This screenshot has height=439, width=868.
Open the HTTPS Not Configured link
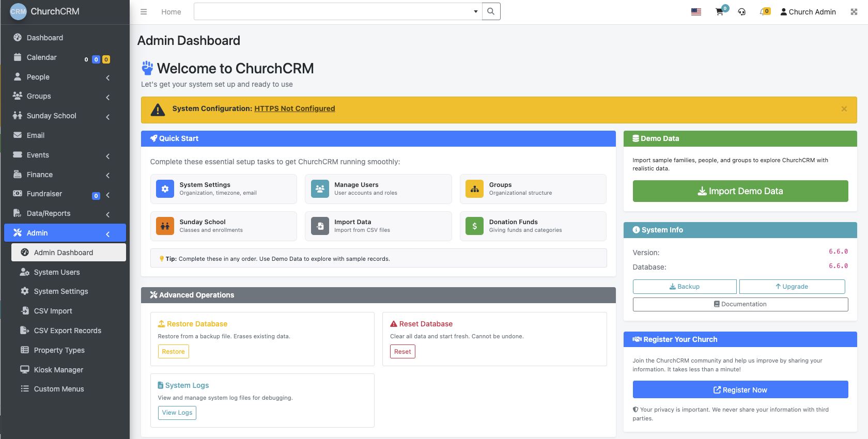(x=295, y=108)
